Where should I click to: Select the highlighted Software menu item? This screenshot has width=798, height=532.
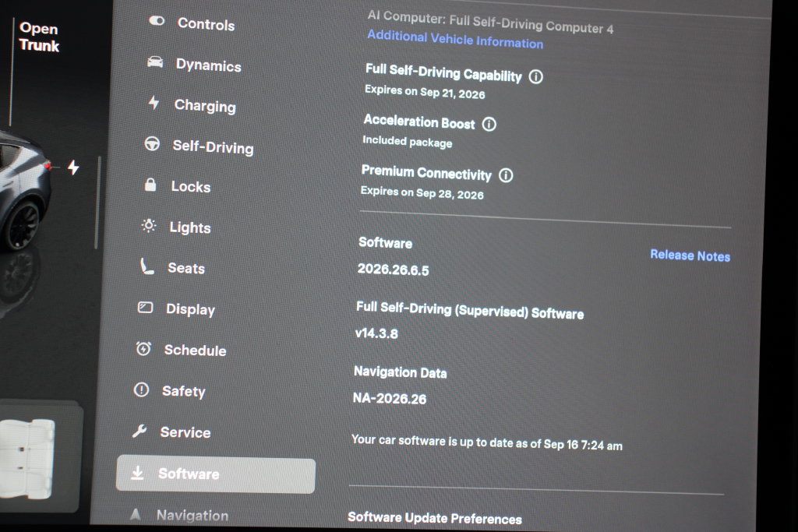[216, 475]
